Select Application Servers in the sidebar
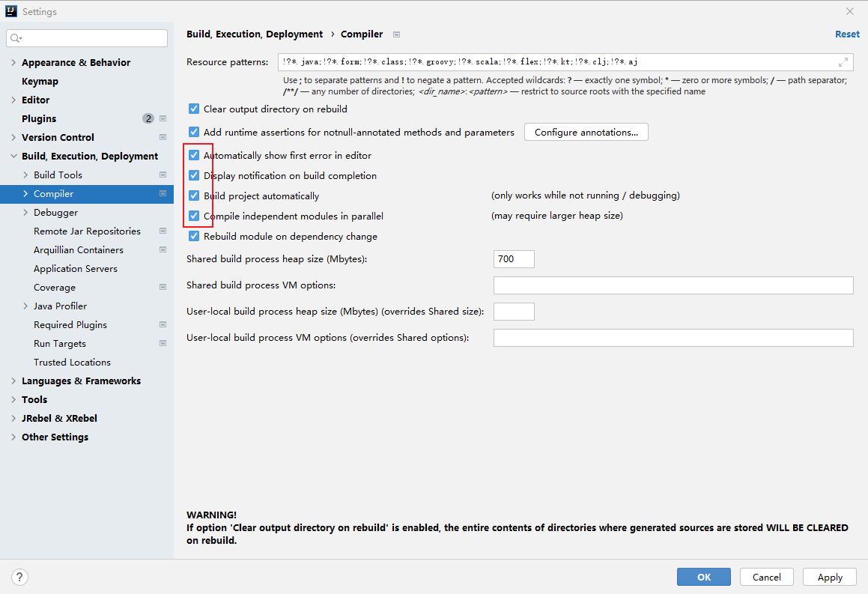Viewport: 868px width, 594px height. coord(76,268)
